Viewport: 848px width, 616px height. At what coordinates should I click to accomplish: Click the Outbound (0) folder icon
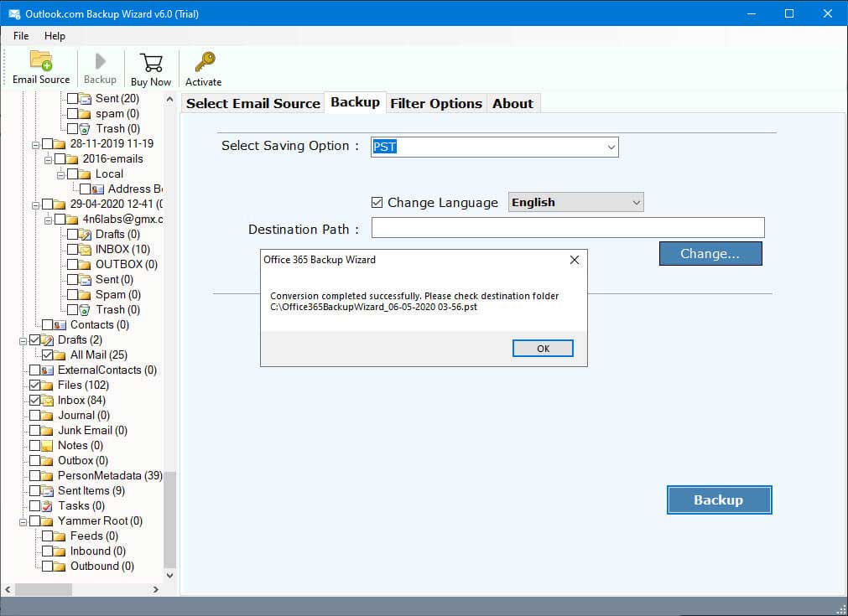point(60,567)
